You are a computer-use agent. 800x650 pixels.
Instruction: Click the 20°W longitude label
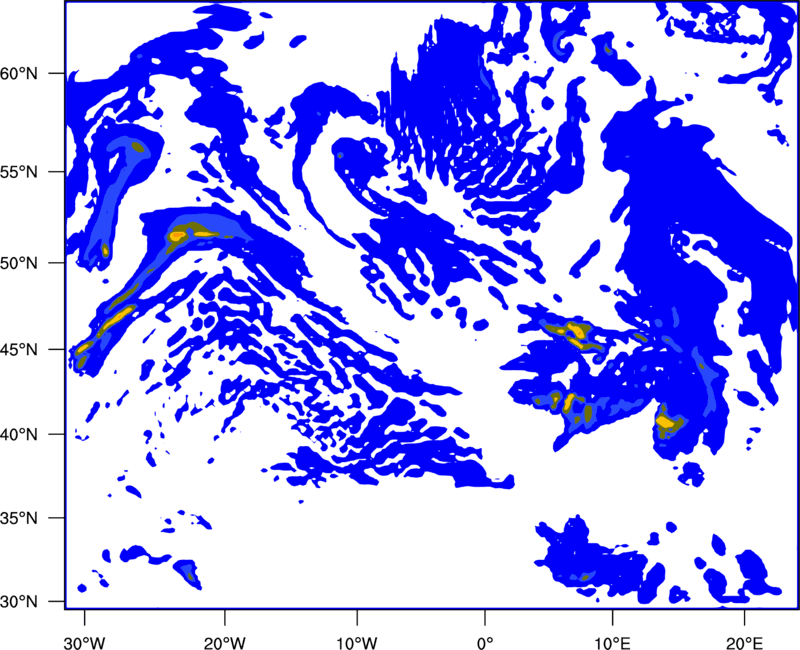point(224,643)
